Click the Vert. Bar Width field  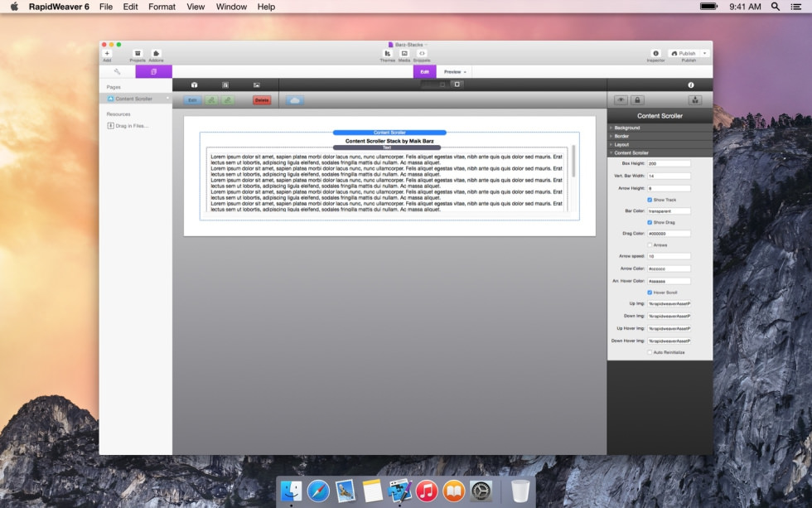[669, 176]
